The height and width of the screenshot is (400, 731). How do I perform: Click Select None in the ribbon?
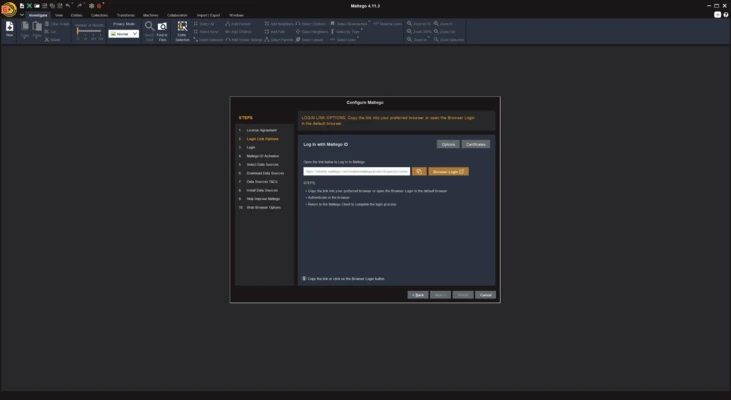point(206,32)
